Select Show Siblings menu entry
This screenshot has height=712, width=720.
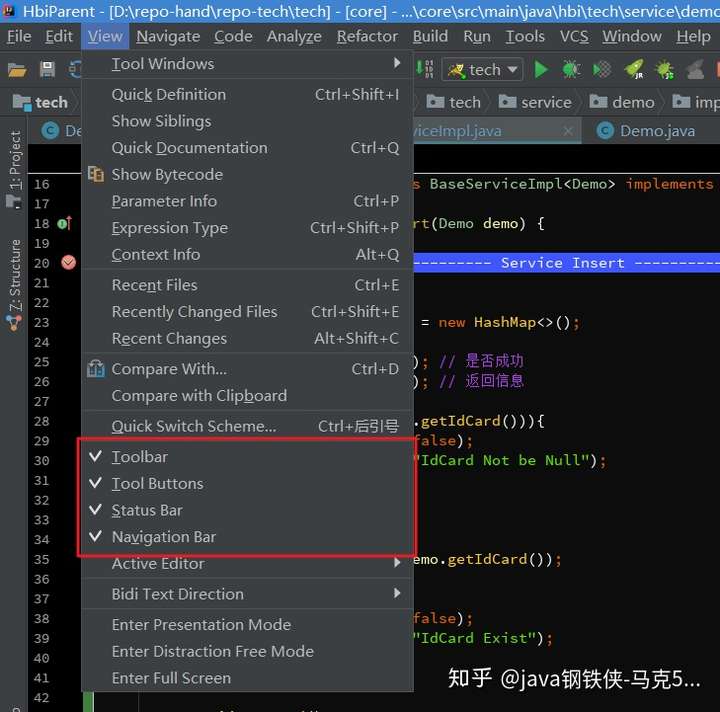pyautogui.click(x=248, y=121)
